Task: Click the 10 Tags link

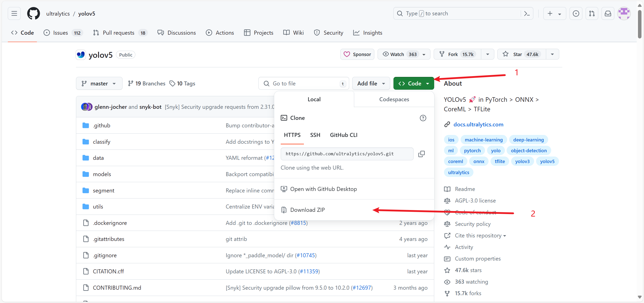Action: click(182, 83)
